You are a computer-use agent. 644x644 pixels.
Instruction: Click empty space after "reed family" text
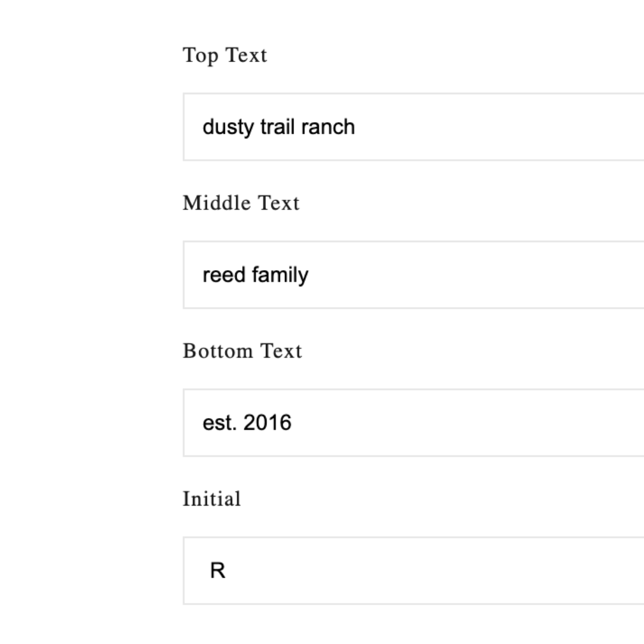[477, 275]
